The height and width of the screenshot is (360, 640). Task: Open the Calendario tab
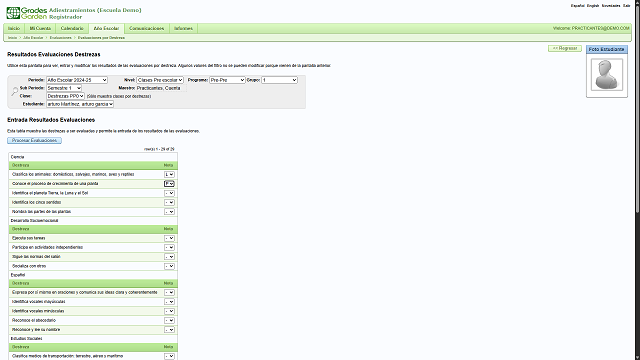click(x=72, y=28)
